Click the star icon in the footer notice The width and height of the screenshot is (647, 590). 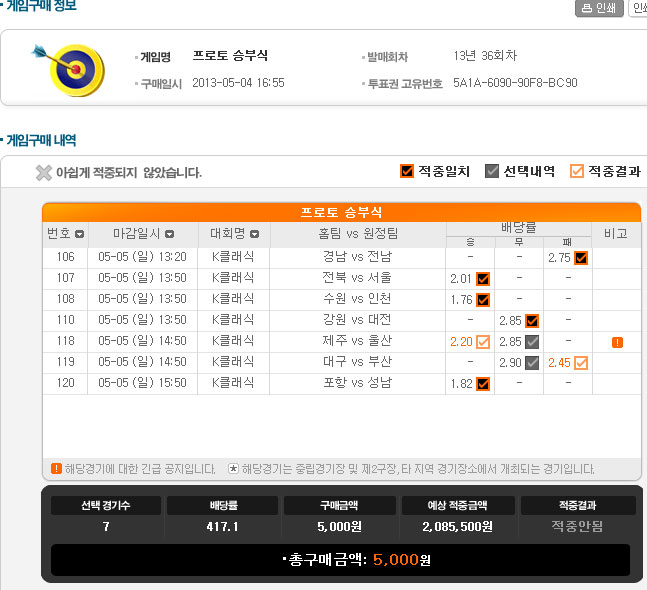point(233,469)
